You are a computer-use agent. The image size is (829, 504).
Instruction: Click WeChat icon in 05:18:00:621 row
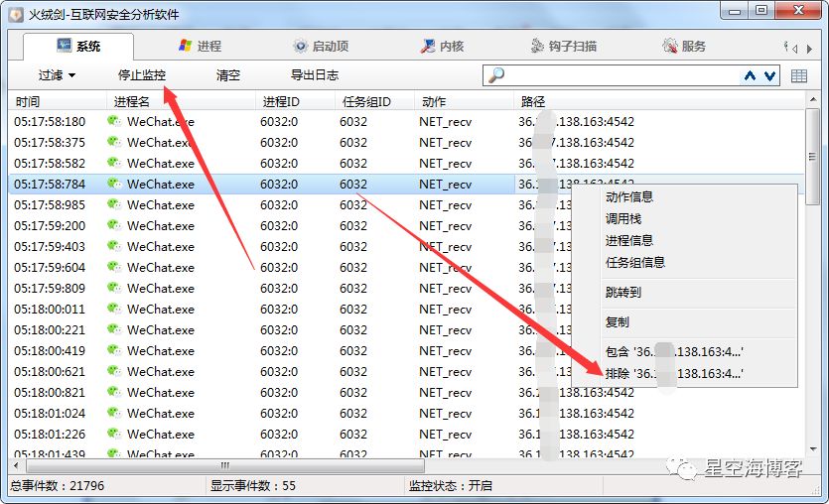click(114, 371)
